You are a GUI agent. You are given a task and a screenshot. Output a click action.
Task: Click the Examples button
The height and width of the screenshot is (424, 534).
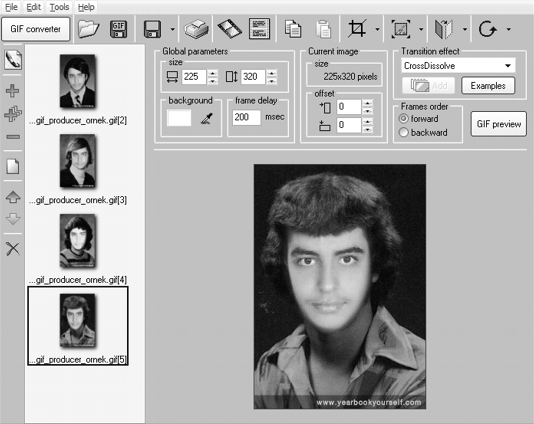pyautogui.click(x=488, y=86)
